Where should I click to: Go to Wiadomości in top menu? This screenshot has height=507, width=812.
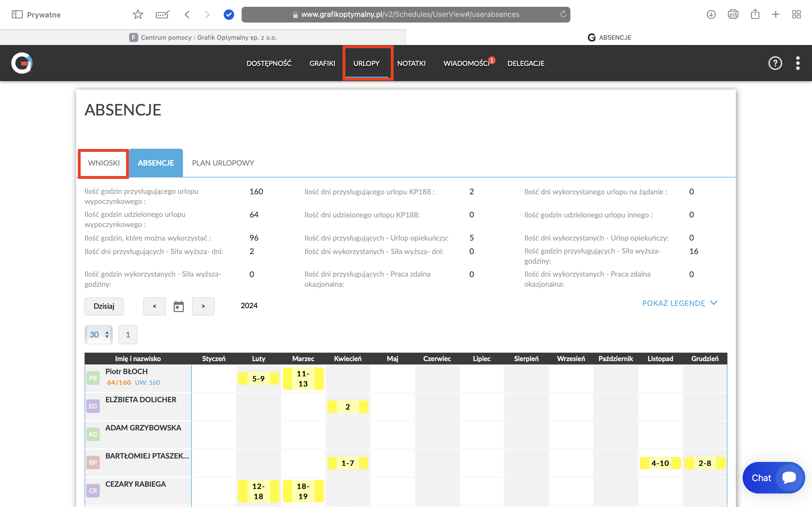click(x=466, y=63)
